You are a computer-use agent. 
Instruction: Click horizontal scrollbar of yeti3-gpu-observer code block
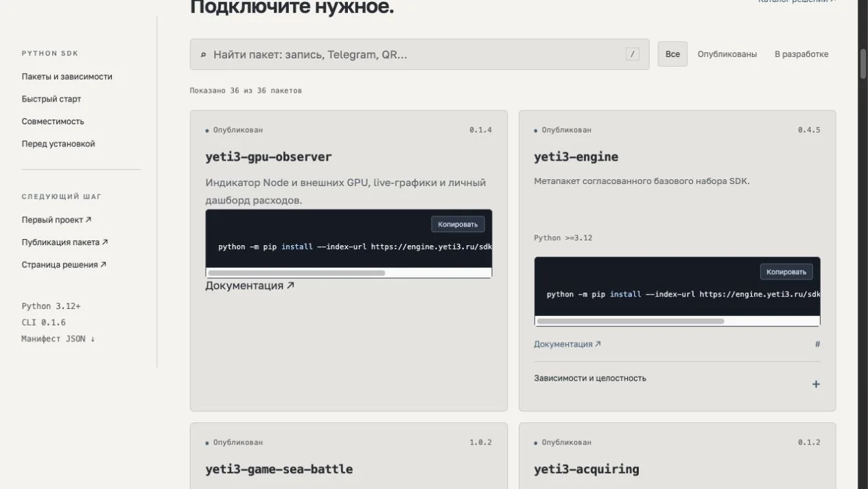point(296,273)
